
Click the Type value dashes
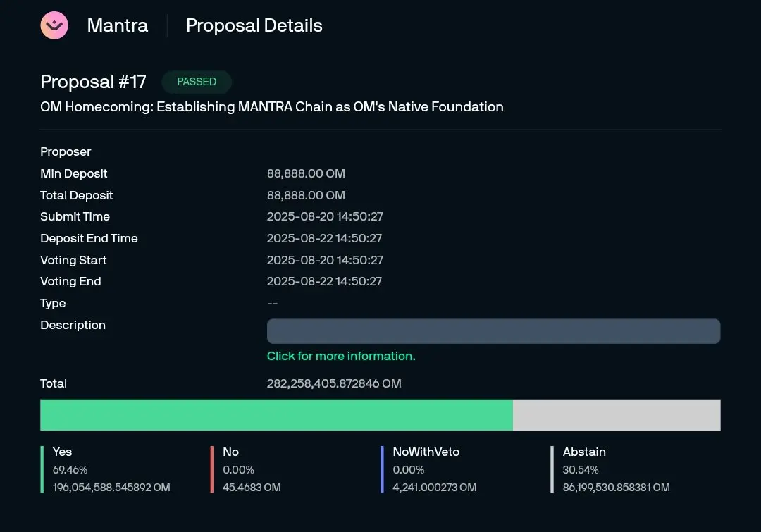click(x=272, y=304)
